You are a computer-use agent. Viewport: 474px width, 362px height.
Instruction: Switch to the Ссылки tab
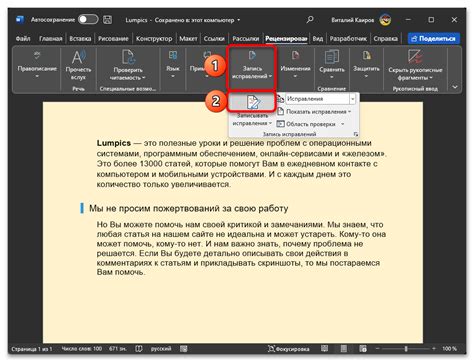[x=214, y=39]
